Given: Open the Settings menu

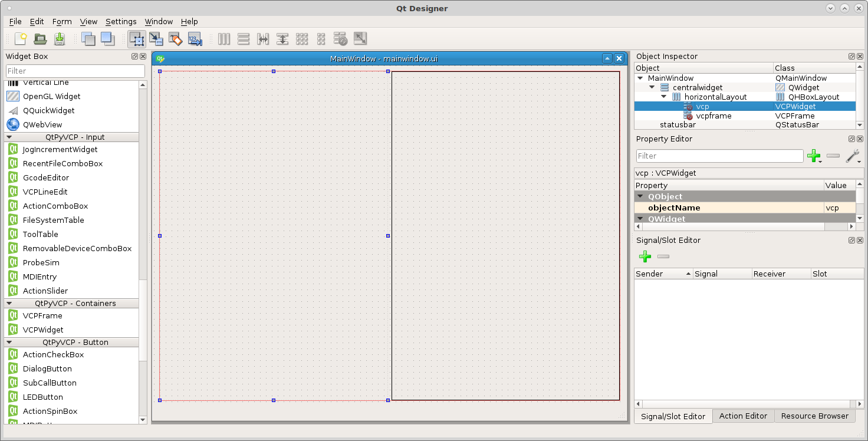Looking at the screenshot, I should point(121,21).
